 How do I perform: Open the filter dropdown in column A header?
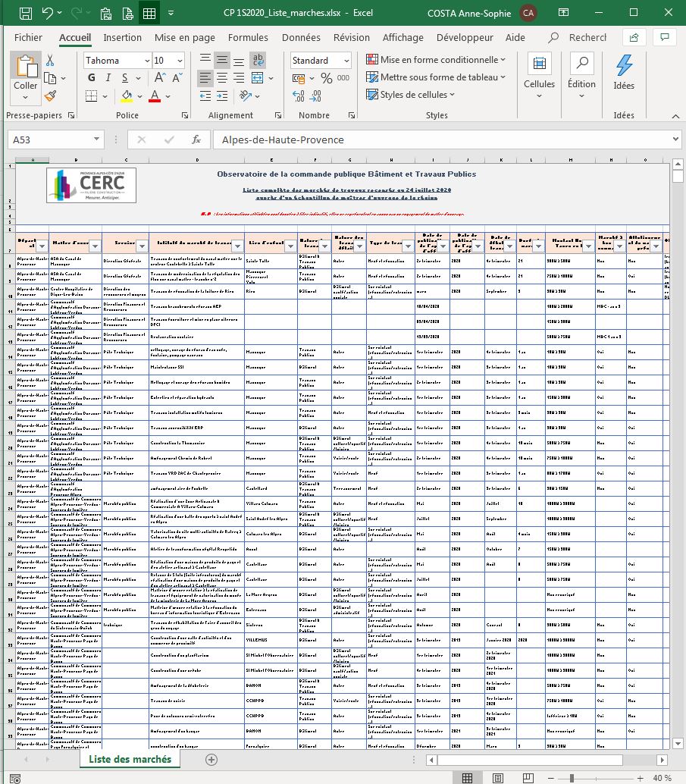42,246
